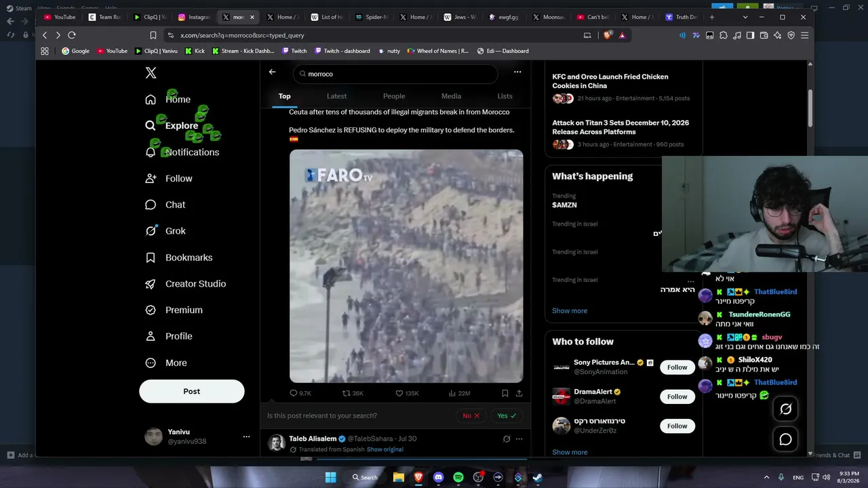The image size is (868, 488).
Task: Show more accounts to follow
Action: point(570,452)
